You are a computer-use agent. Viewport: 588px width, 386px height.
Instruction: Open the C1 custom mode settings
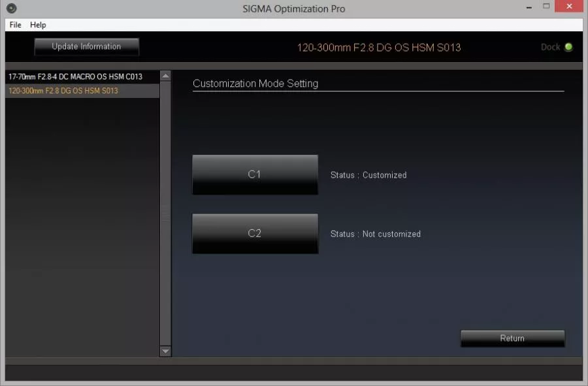pos(255,174)
